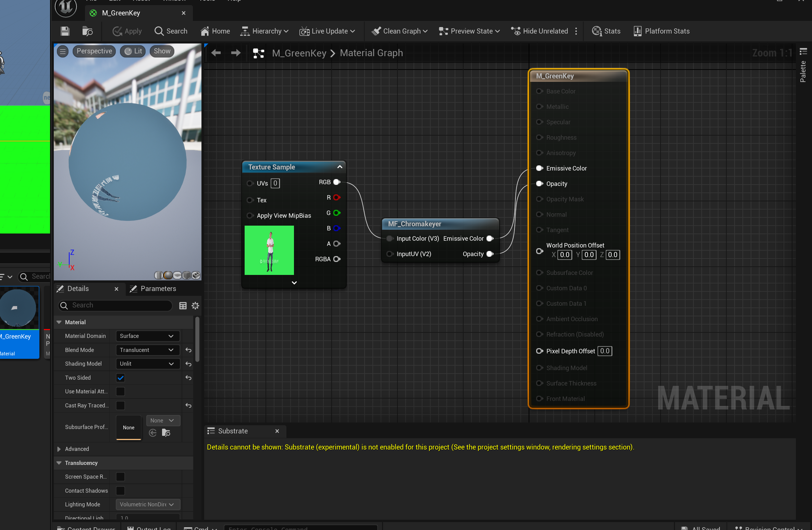Open the Blend Mode dropdown
The width and height of the screenshot is (812, 530).
click(147, 350)
